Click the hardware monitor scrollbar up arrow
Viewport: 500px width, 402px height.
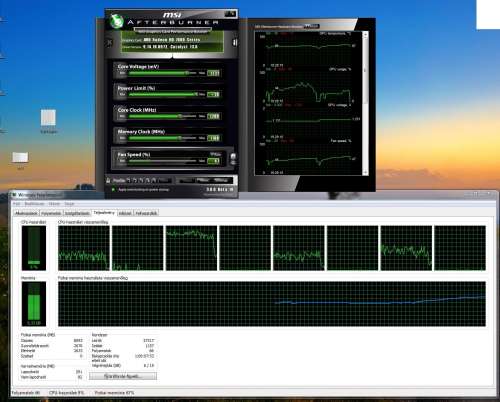pos(365,34)
